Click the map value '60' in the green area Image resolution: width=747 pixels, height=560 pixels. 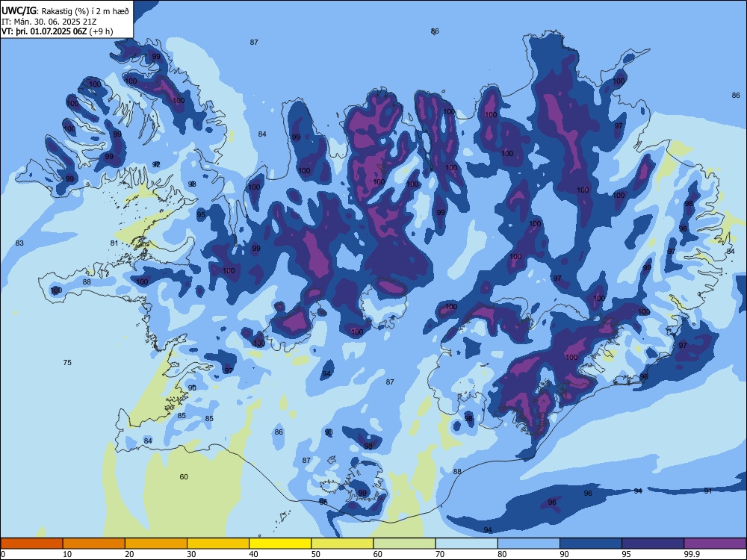click(184, 476)
